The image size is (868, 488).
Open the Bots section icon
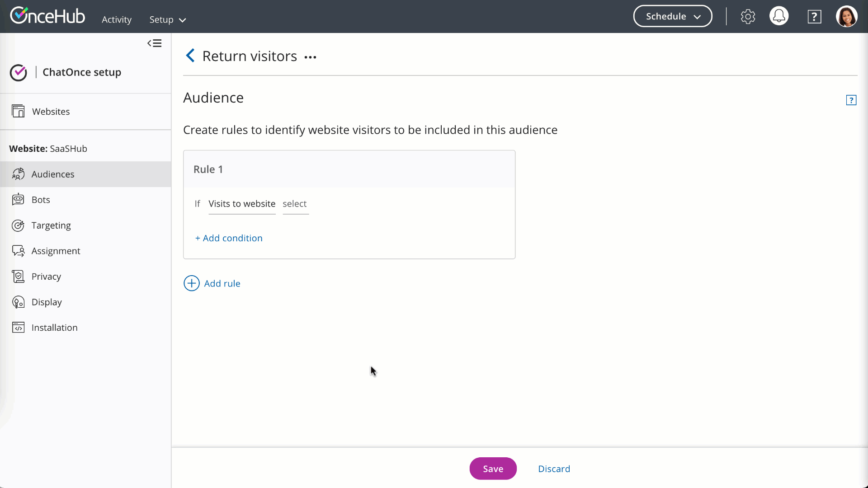pos(18,199)
